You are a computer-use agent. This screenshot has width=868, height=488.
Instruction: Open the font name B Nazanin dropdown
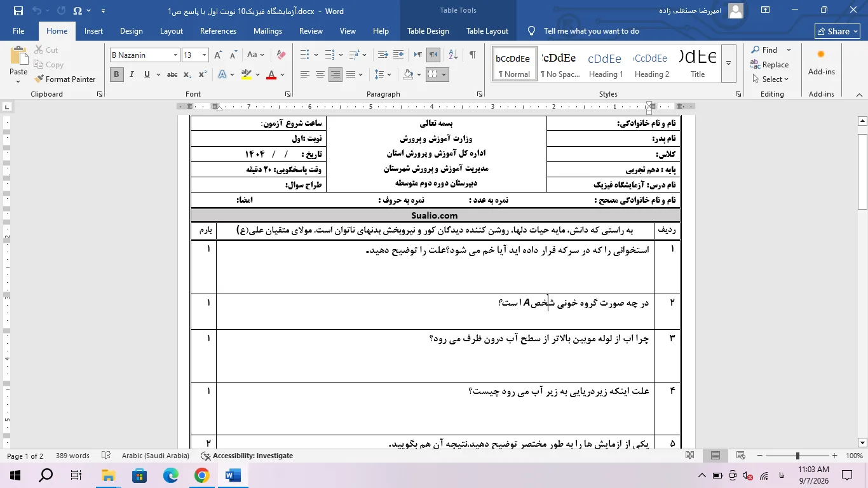175,55
